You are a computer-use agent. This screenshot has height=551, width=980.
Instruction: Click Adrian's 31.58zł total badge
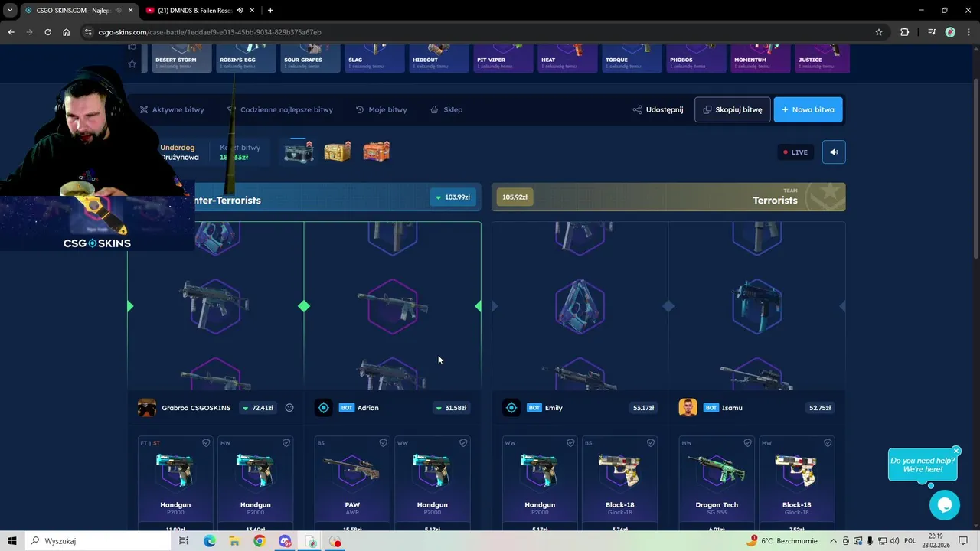point(451,408)
